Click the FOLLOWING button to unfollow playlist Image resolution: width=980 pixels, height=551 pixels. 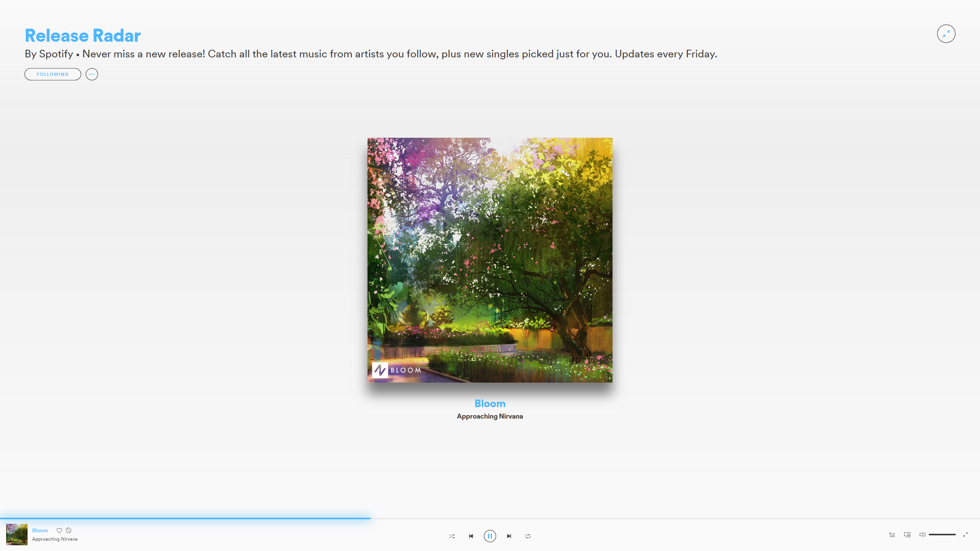(53, 74)
